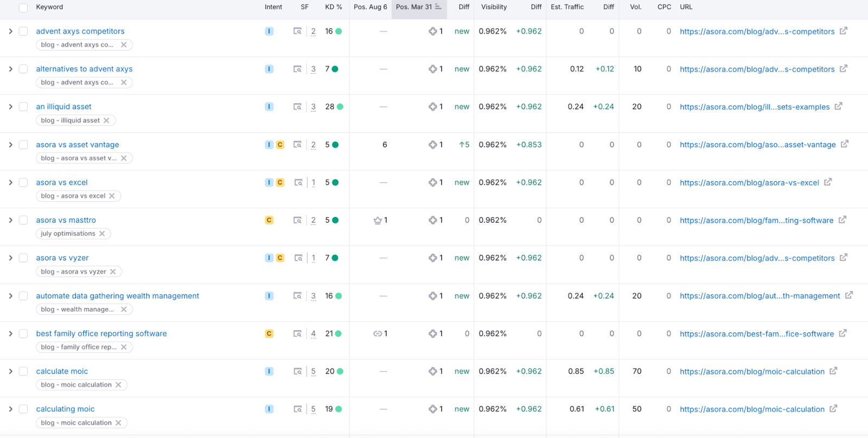
Task: Open external link for asora-vs-excel URL
Action: pyautogui.click(x=828, y=182)
